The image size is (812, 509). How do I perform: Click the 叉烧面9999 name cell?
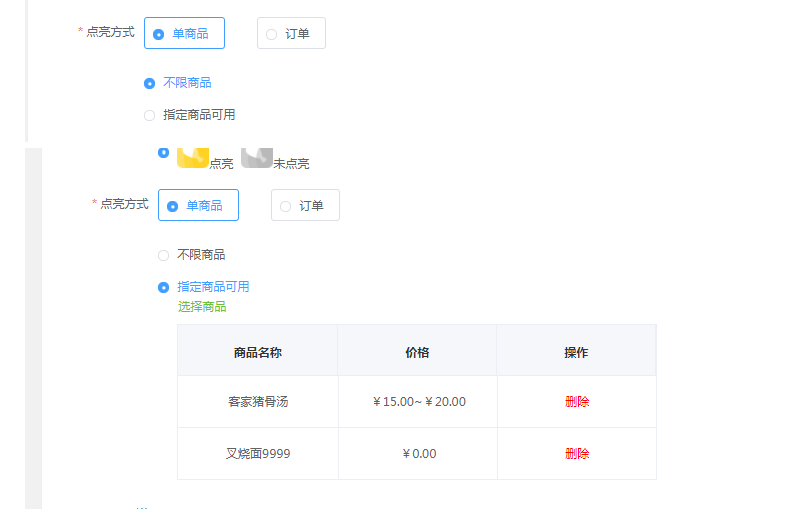tap(258, 454)
